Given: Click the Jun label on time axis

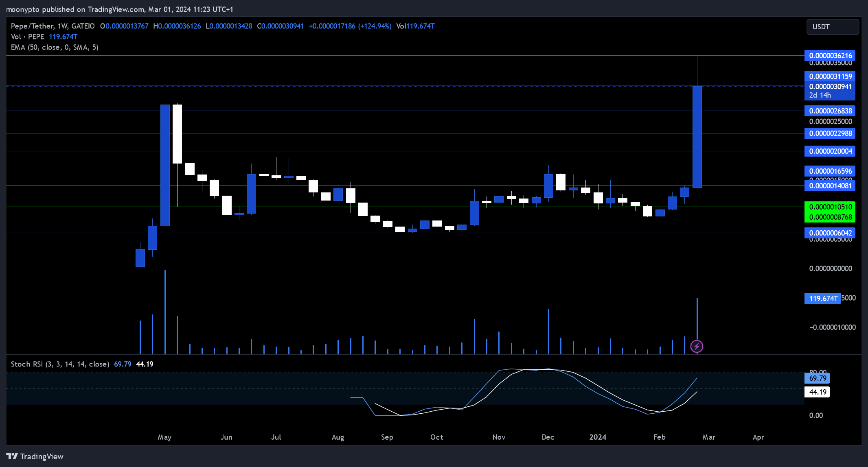Looking at the screenshot, I should (x=226, y=437).
